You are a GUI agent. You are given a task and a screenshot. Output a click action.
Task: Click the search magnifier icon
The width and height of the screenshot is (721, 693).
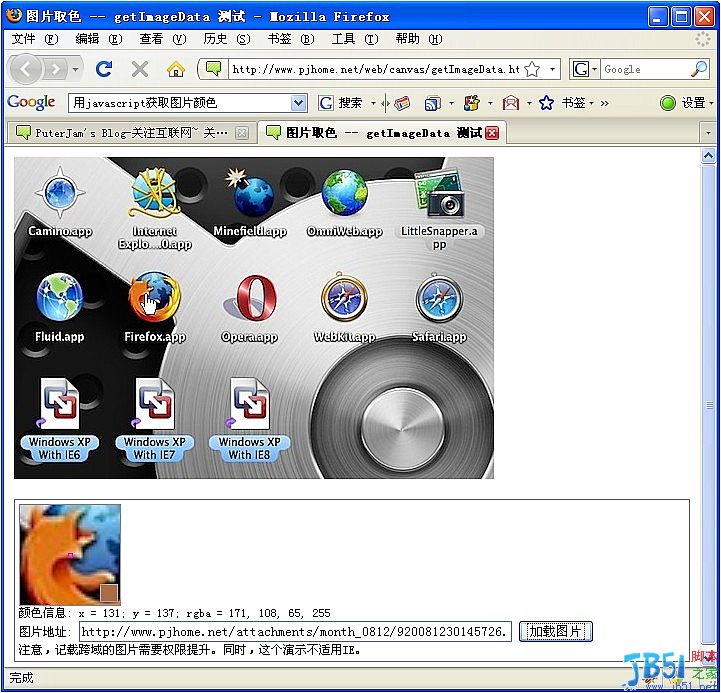699,69
